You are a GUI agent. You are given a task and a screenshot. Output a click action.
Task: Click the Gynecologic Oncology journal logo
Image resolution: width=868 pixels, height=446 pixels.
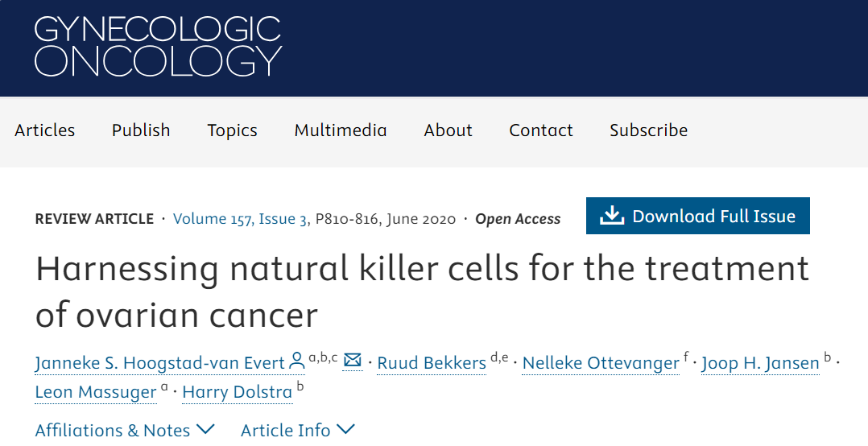point(158,46)
